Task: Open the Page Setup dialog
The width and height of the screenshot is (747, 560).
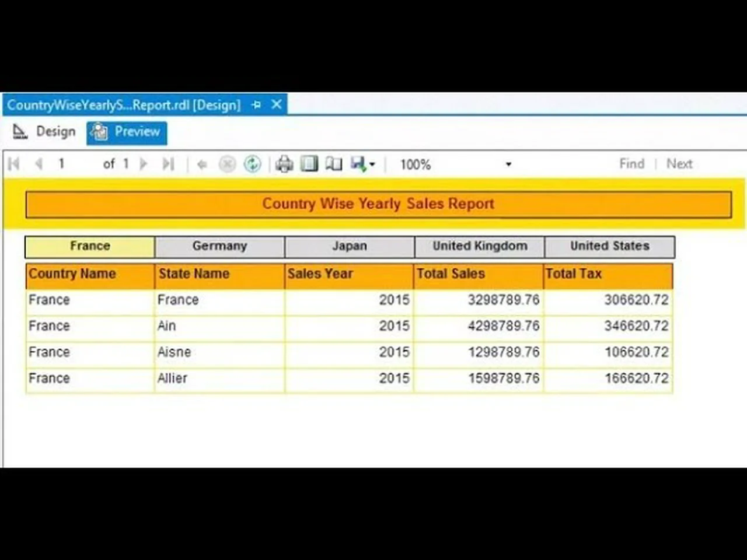Action: click(334, 164)
